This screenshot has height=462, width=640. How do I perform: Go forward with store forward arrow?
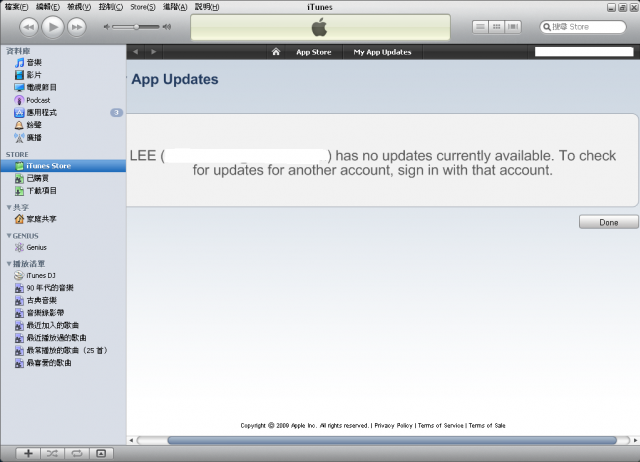[153, 52]
